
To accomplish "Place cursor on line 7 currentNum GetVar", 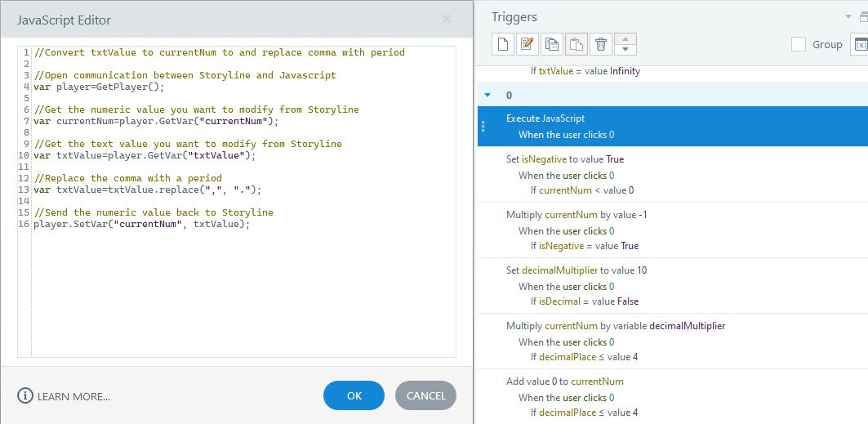I will [x=157, y=121].
